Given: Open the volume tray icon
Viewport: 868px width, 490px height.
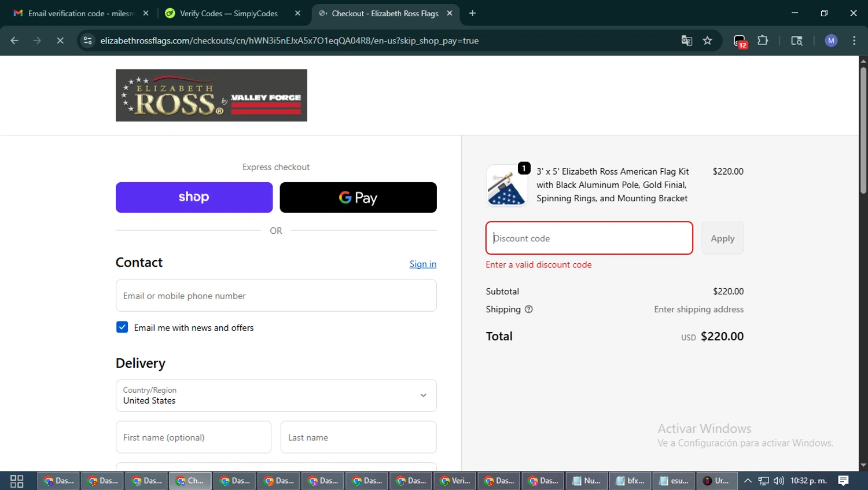Looking at the screenshot, I should [x=779, y=481].
